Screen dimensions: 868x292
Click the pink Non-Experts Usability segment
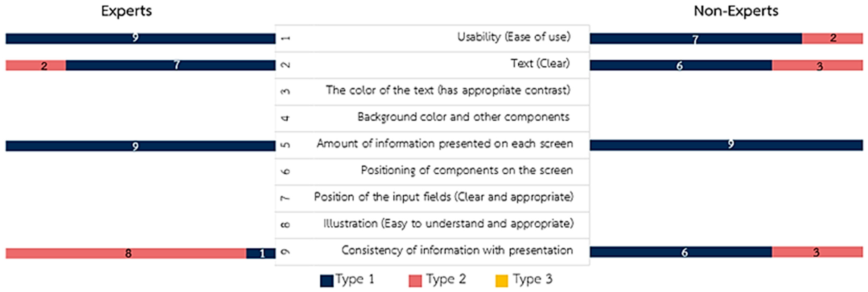[x=832, y=38]
